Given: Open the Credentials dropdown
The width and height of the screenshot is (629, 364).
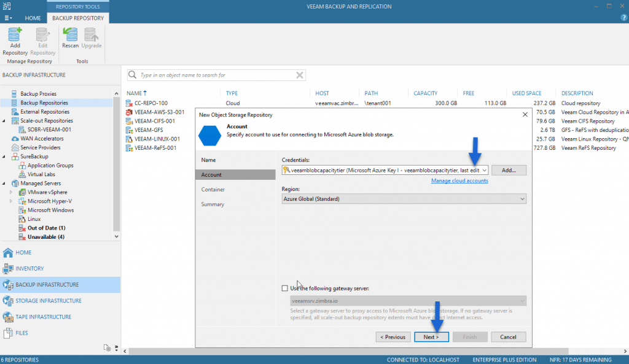Looking at the screenshot, I should click(484, 170).
